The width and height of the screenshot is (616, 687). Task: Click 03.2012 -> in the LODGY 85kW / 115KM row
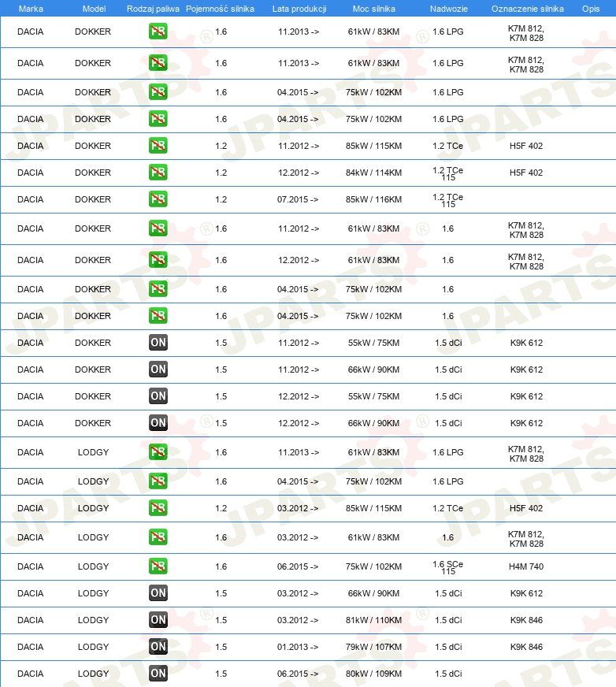click(298, 508)
